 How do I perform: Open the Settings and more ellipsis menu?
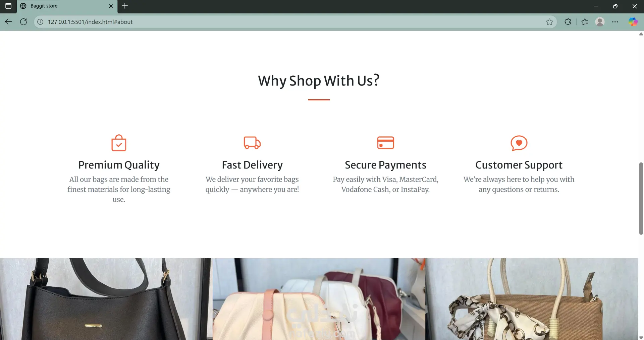[615, 22]
